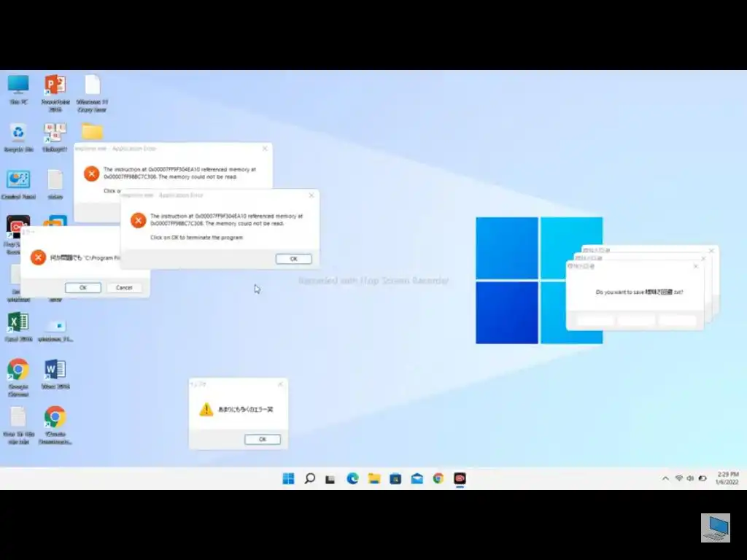Close the front save txt prompt dialog
This screenshot has height=560, width=747.
(695, 266)
